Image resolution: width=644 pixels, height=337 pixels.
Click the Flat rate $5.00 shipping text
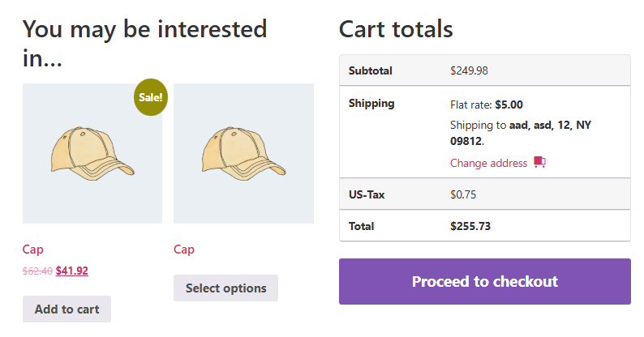click(x=487, y=105)
